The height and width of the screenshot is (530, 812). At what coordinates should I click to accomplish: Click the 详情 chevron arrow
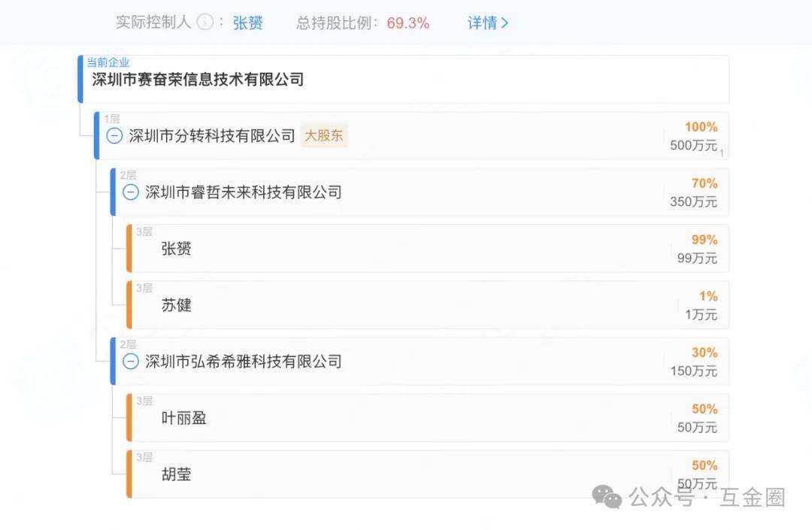(504, 23)
